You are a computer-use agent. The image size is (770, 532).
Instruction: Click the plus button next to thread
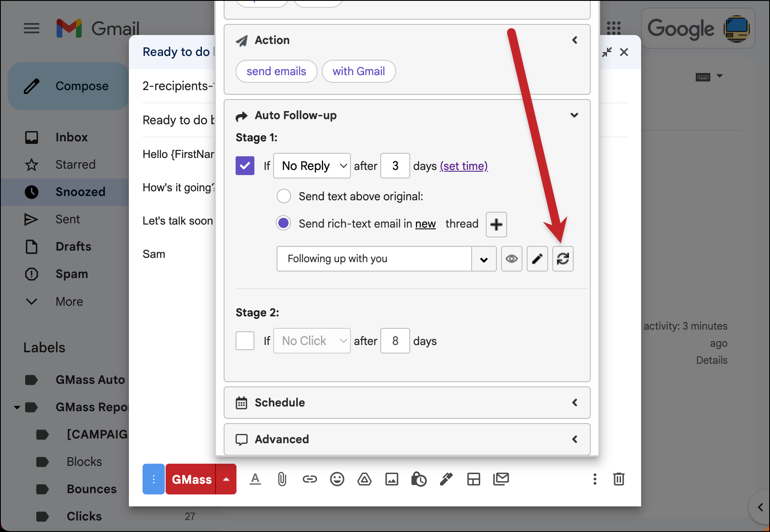tap(496, 224)
